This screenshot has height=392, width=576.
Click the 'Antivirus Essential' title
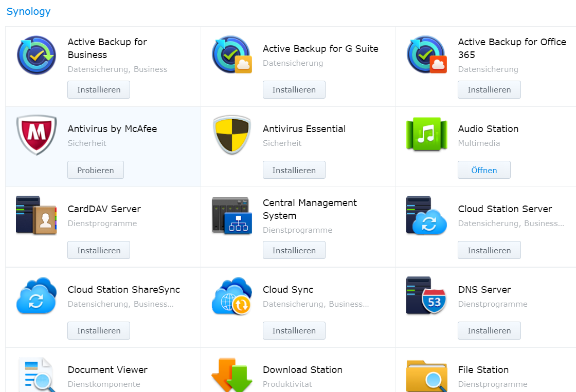[x=304, y=129]
